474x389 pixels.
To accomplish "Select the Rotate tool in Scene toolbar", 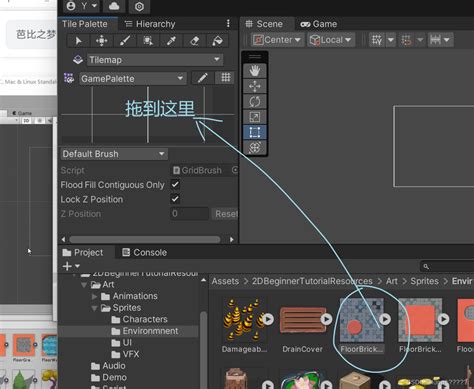I will click(x=255, y=101).
